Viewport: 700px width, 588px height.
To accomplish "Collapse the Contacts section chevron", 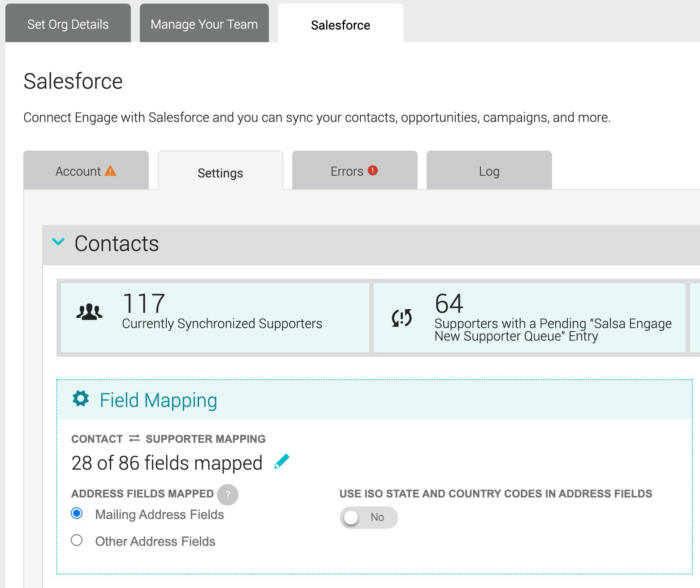I will (58, 242).
